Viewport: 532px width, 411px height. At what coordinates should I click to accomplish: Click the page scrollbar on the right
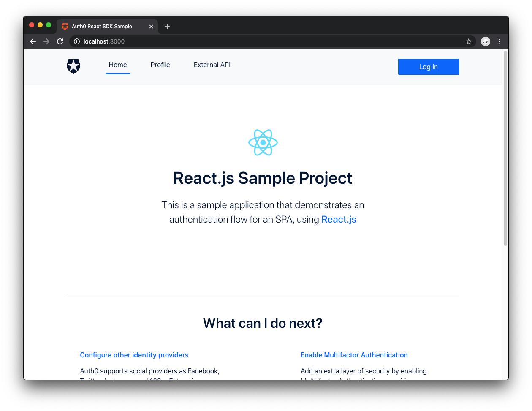[505, 148]
